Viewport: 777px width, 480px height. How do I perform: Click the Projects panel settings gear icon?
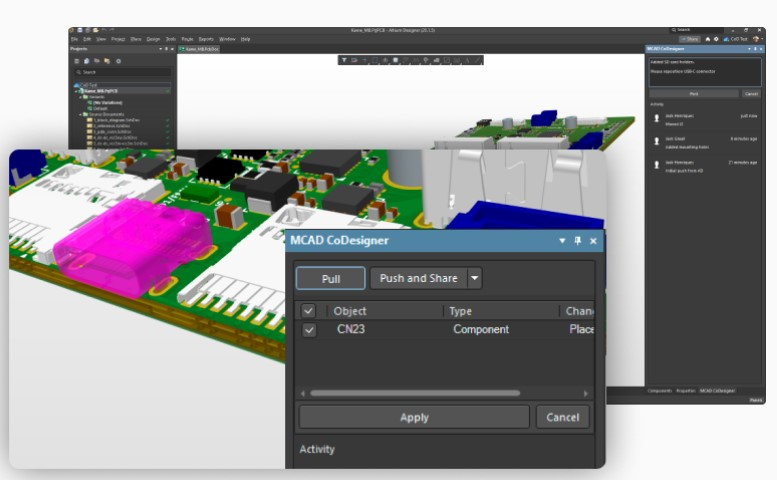click(x=118, y=60)
